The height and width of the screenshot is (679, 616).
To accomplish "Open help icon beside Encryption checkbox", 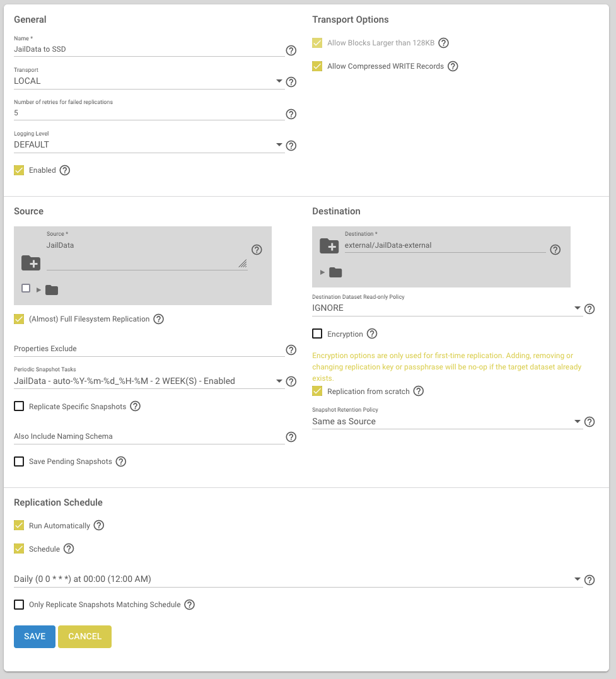I will pos(372,334).
